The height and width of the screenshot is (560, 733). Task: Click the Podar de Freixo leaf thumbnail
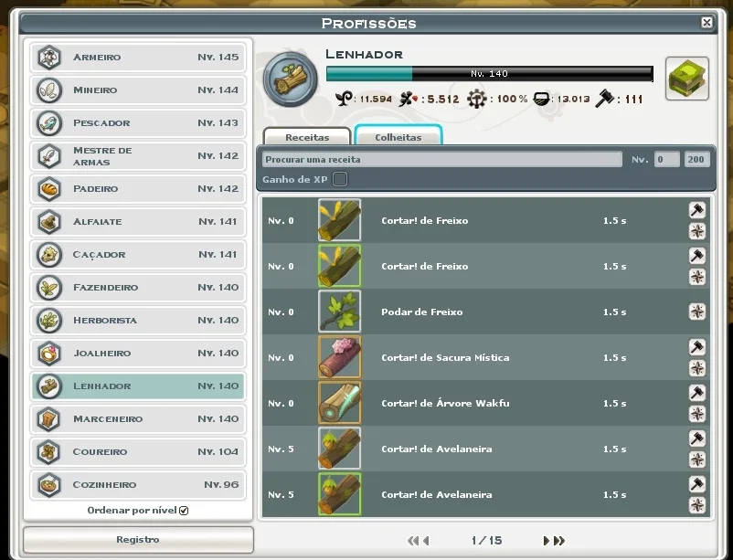click(339, 312)
